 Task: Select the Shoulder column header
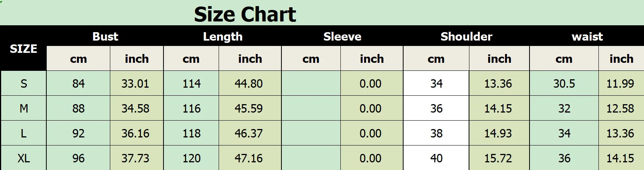point(466,36)
